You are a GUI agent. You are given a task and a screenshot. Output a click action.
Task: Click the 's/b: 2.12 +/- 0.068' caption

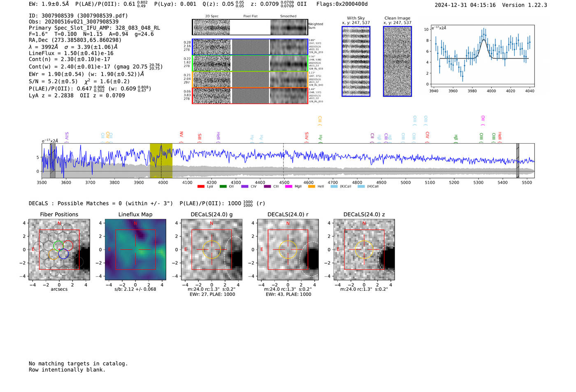pyautogui.click(x=135, y=289)
